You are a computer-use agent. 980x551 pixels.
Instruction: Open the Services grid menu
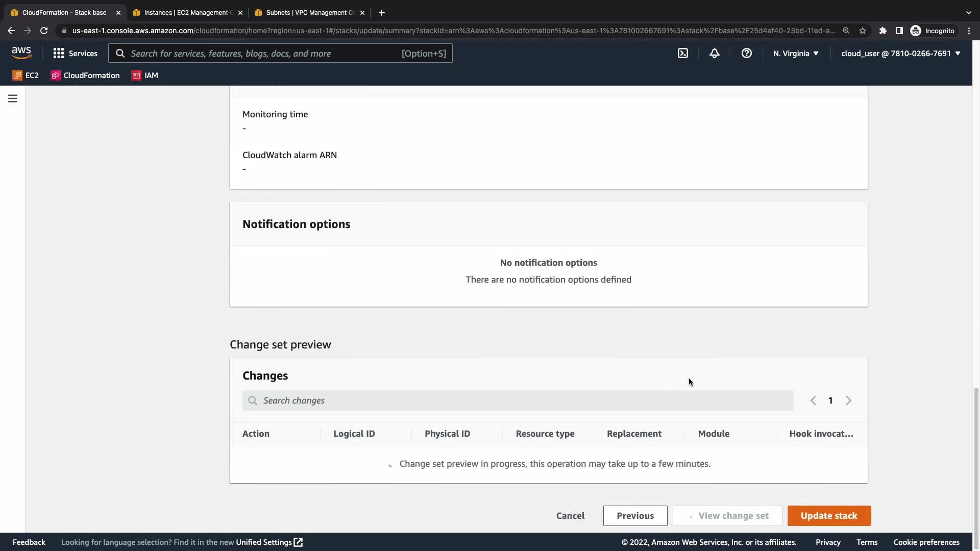(75, 53)
